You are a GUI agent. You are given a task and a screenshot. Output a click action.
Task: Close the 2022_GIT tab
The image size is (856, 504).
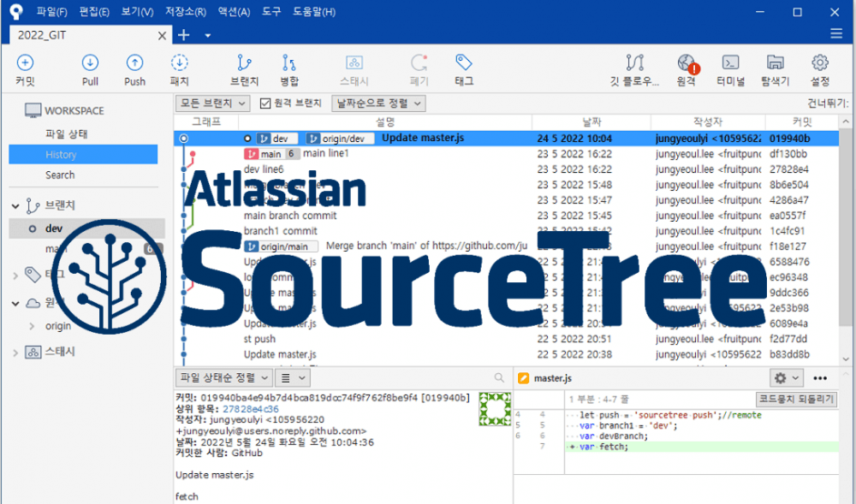pyautogui.click(x=162, y=35)
